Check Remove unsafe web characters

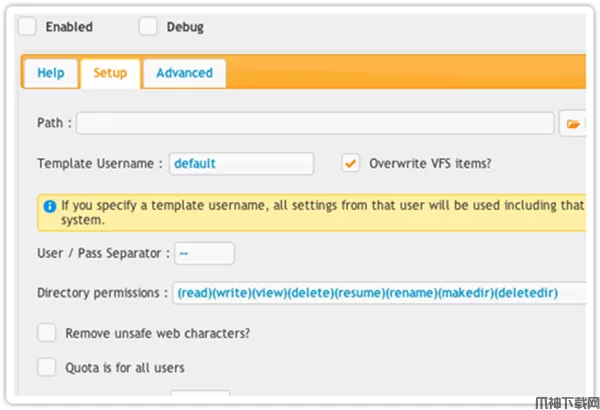pos(46,333)
